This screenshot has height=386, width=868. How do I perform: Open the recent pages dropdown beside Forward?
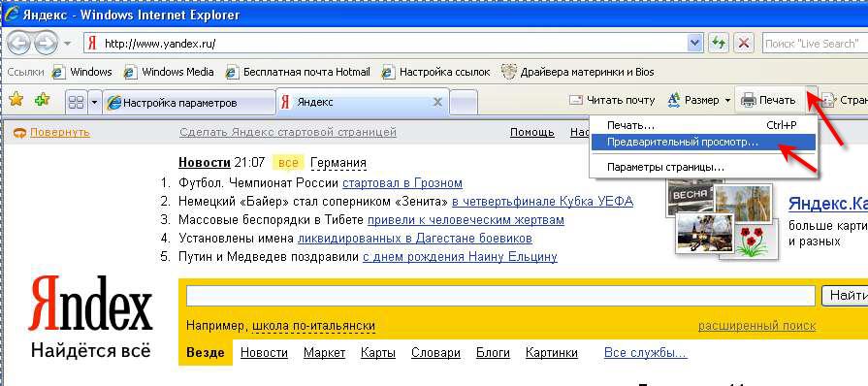coord(67,44)
